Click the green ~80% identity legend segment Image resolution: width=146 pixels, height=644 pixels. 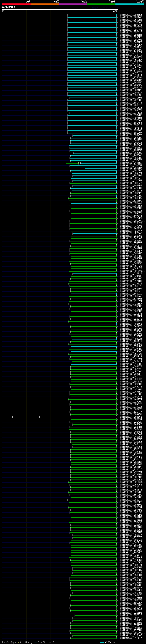coord(101,4)
